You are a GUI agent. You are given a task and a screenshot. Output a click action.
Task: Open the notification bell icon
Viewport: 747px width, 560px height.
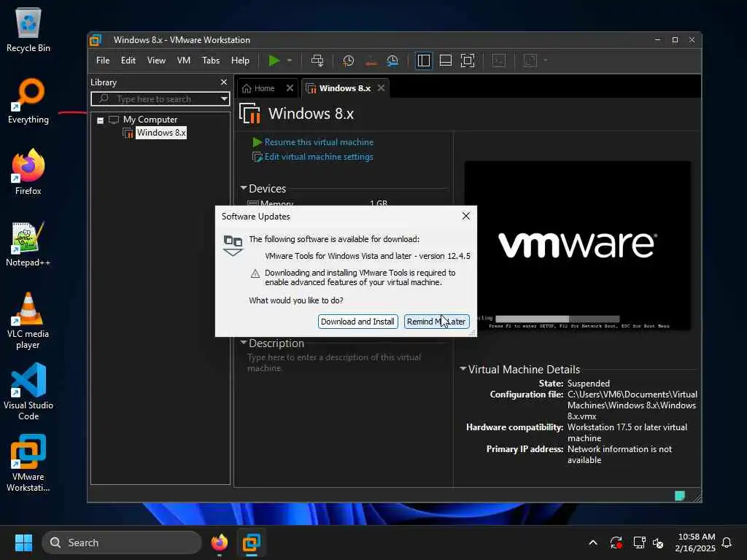click(727, 542)
